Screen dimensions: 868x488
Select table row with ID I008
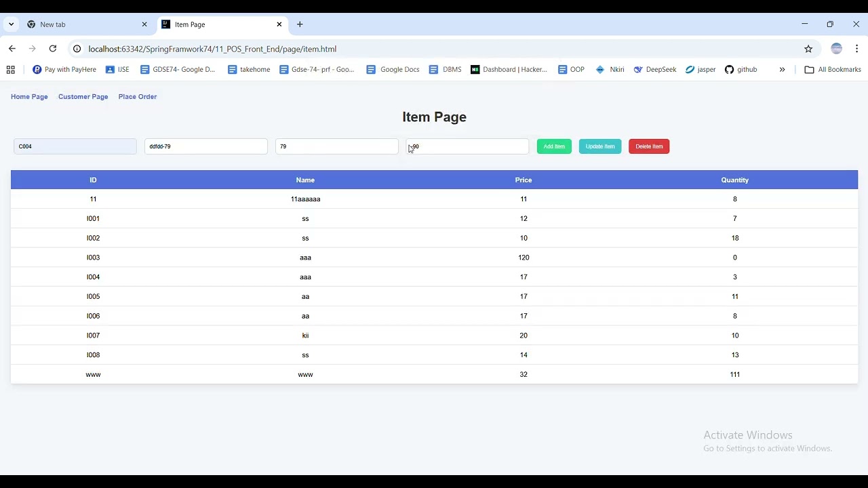(434, 355)
